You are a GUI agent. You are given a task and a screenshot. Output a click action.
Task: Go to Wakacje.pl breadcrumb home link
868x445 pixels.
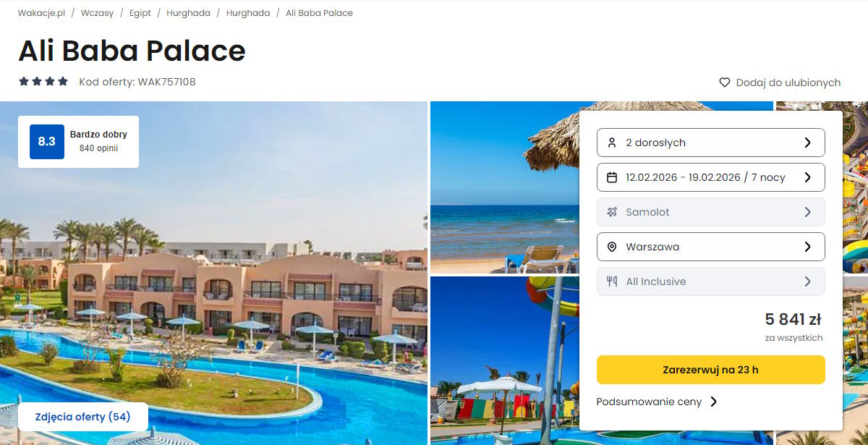point(41,13)
